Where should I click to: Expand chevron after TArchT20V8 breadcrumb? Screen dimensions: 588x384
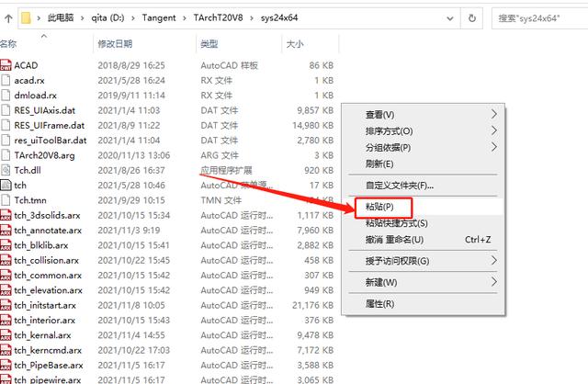pyautogui.click(x=252, y=18)
